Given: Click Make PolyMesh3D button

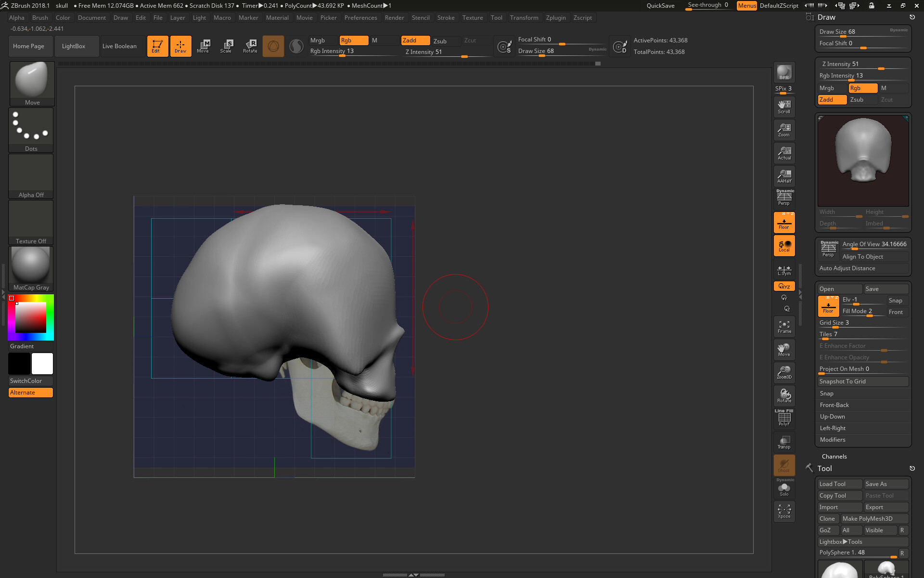Looking at the screenshot, I should [874, 519].
